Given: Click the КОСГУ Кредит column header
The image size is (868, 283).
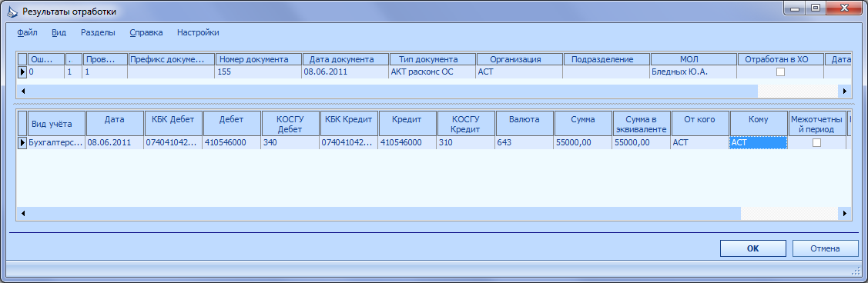Looking at the screenshot, I should 466,123.
